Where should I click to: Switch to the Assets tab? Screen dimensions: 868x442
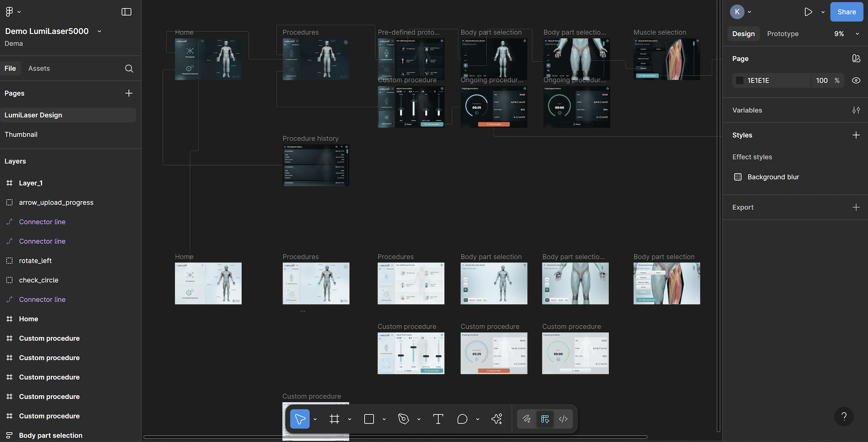point(39,69)
